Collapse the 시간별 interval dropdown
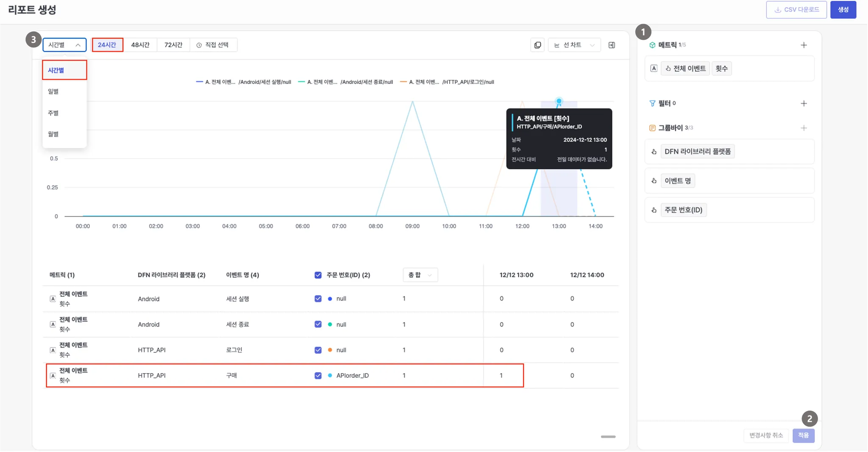This screenshot has width=868, height=452. [64, 45]
